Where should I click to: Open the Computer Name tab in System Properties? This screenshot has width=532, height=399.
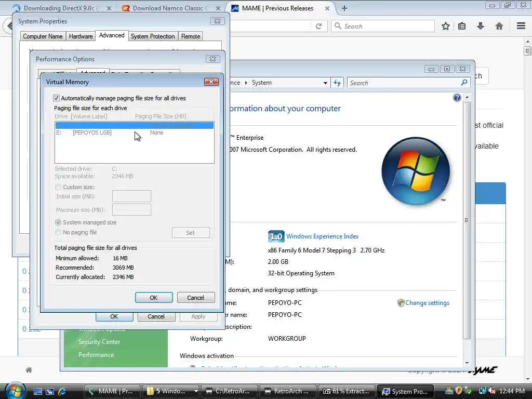tap(43, 36)
